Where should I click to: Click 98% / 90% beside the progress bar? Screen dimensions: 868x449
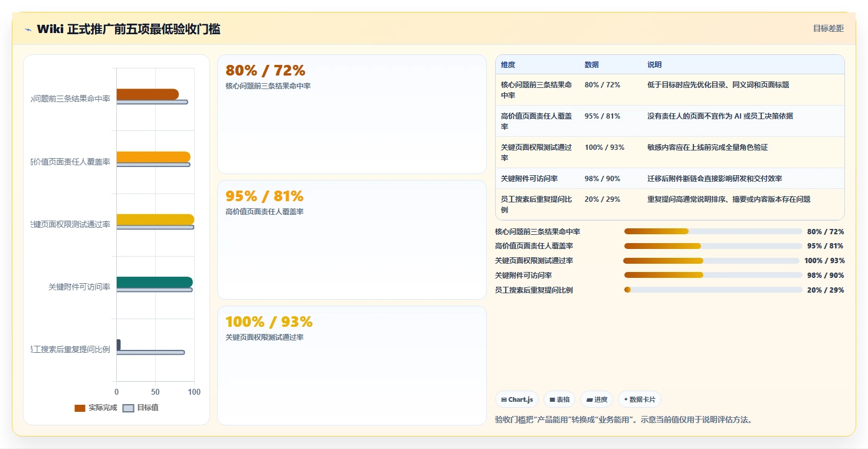click(x=826, y=276)
